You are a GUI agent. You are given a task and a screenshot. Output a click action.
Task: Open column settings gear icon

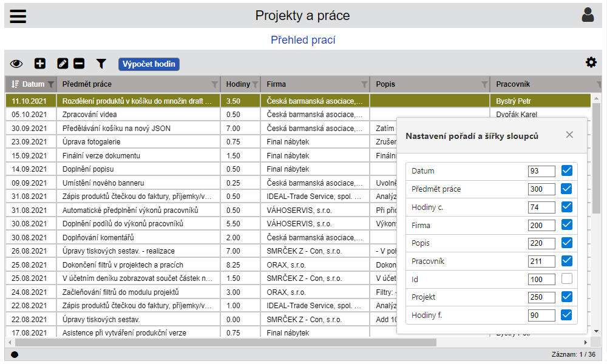point(591,62)
